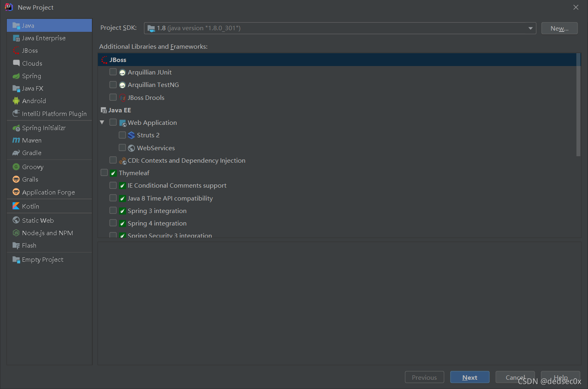Select the Empty Project icon

pos(16,259)
